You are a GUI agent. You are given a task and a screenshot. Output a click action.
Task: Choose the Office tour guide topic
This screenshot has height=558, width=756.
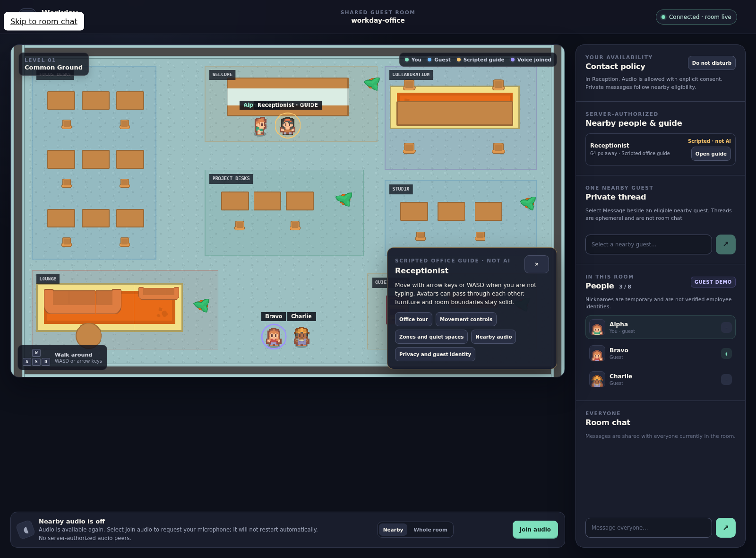[x=413, y=319]
